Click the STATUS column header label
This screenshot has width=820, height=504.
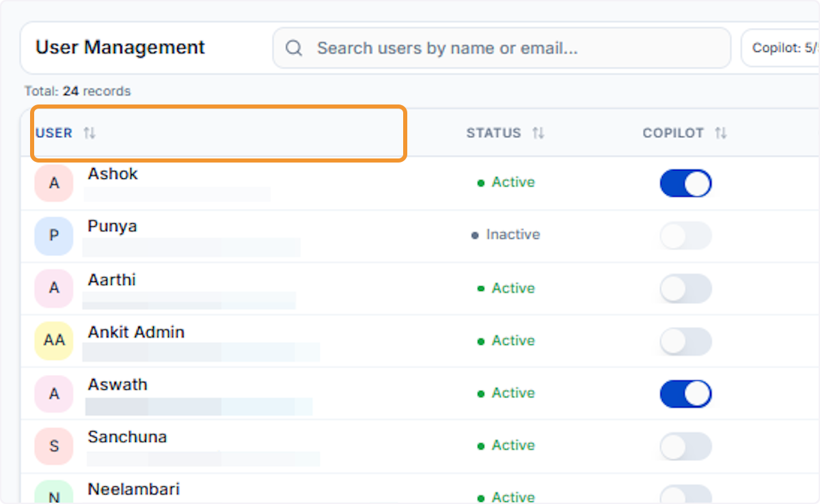493,133
